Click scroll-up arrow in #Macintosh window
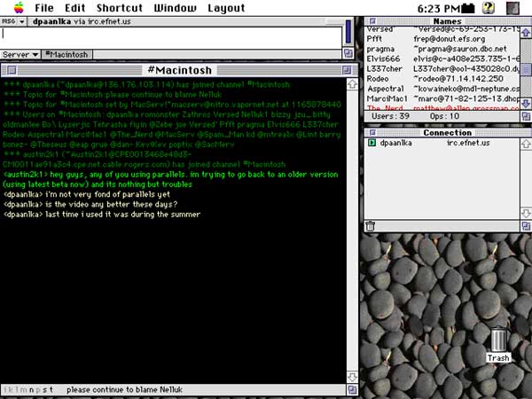532x399 pixels. coord(352,84)
